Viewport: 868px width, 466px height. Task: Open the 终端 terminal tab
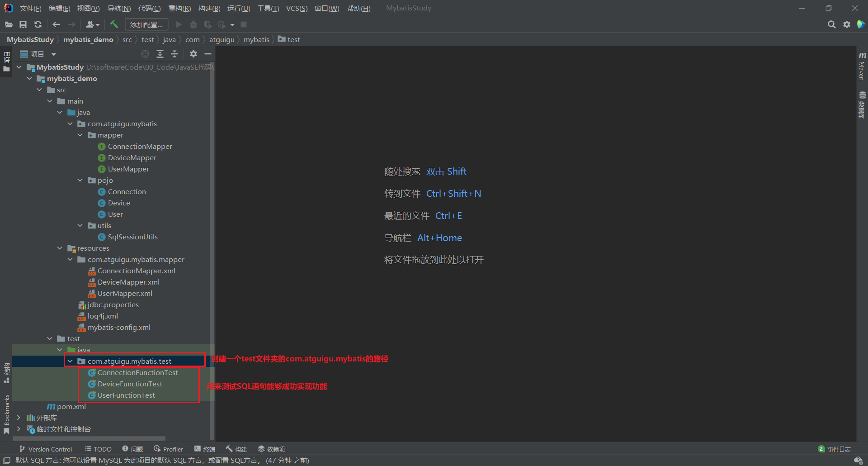click(x=205, y=449)
